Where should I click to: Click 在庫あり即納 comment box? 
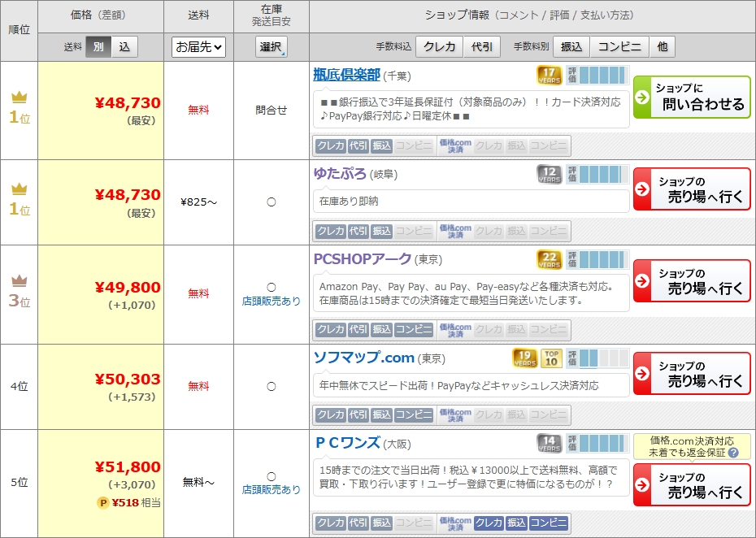(471, 201)
